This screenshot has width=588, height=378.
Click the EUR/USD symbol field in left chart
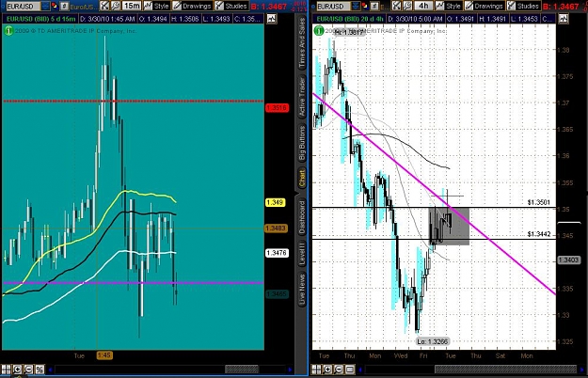pyautogui.click(x=24, y=6)
